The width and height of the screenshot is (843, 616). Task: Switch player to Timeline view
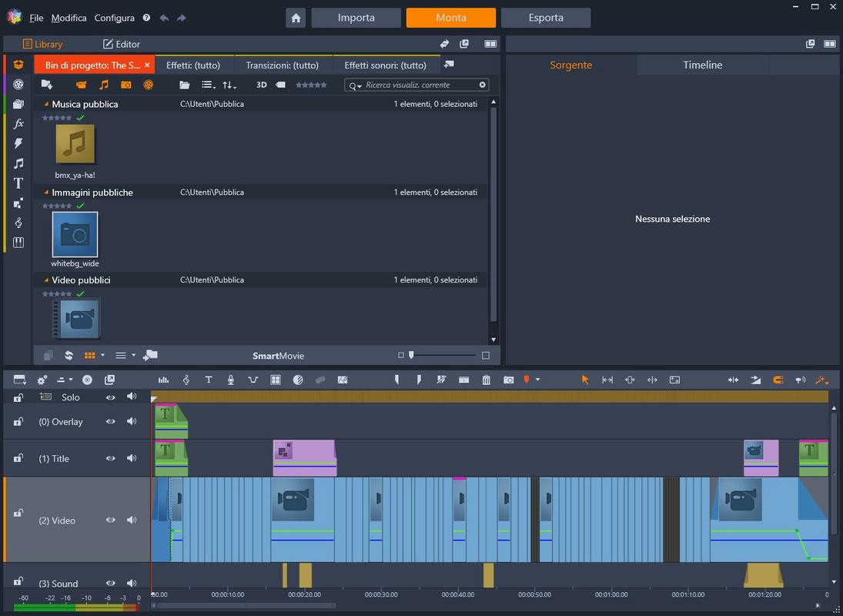tap(703, 65)
